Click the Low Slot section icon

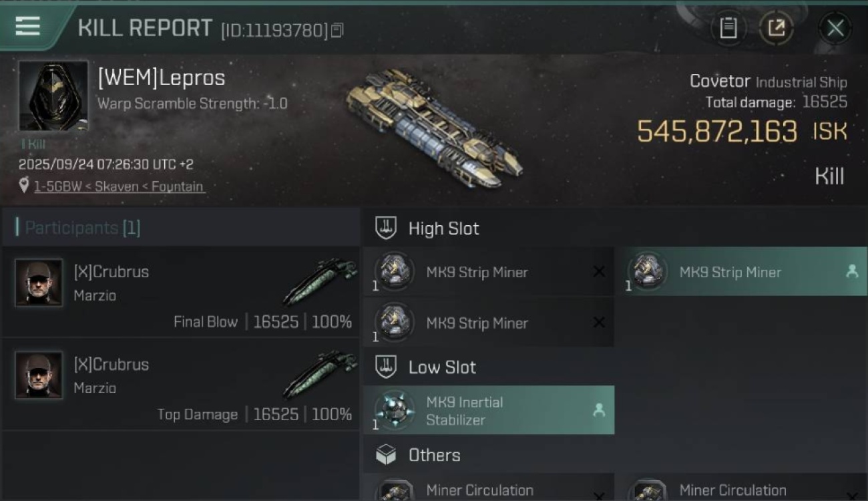[x=386, y=367]
